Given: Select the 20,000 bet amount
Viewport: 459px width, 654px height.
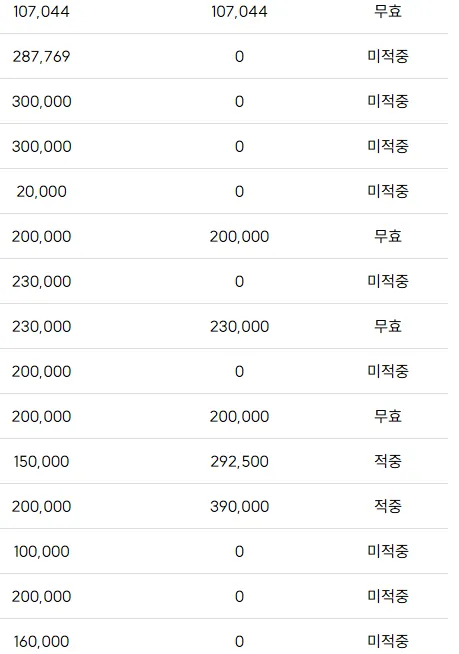Looking at the screenshot, I should click(x=41, y=191).
